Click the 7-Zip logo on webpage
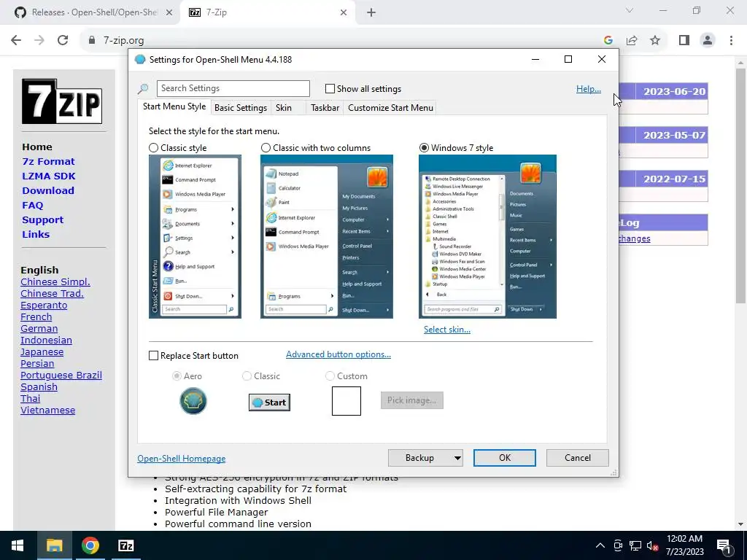The image size is (747, 560). [62, 101]
